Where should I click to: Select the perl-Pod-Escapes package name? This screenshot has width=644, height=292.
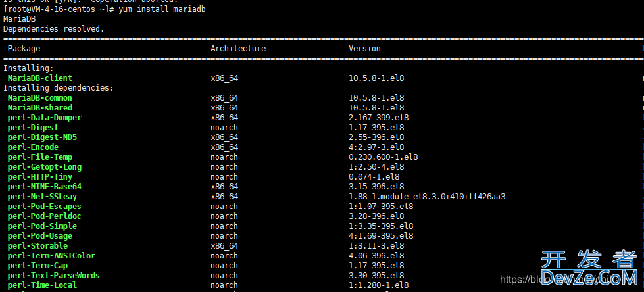point(45,206)
